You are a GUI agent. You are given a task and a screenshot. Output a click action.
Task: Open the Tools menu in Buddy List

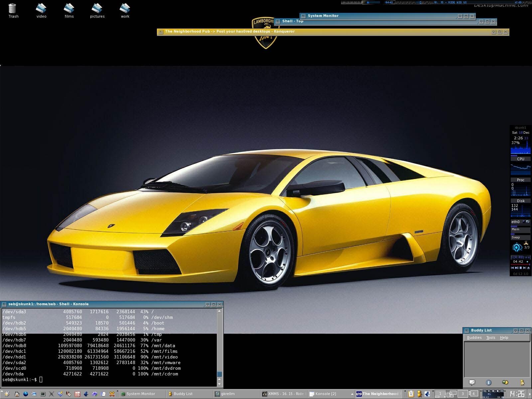point(491,337)
